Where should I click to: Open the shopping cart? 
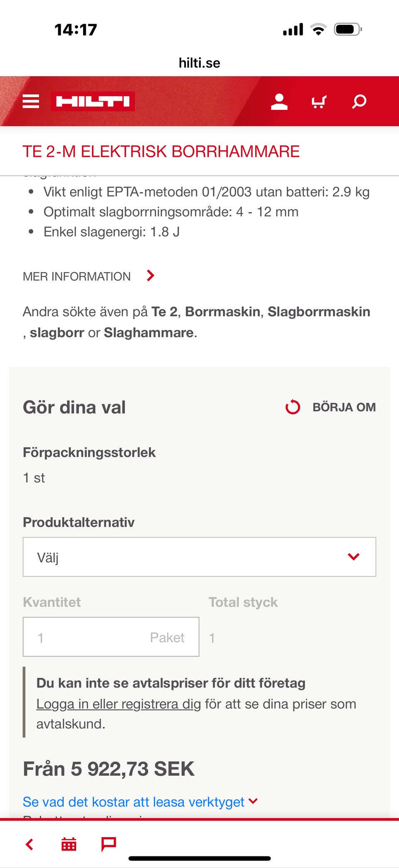[319, 101]
